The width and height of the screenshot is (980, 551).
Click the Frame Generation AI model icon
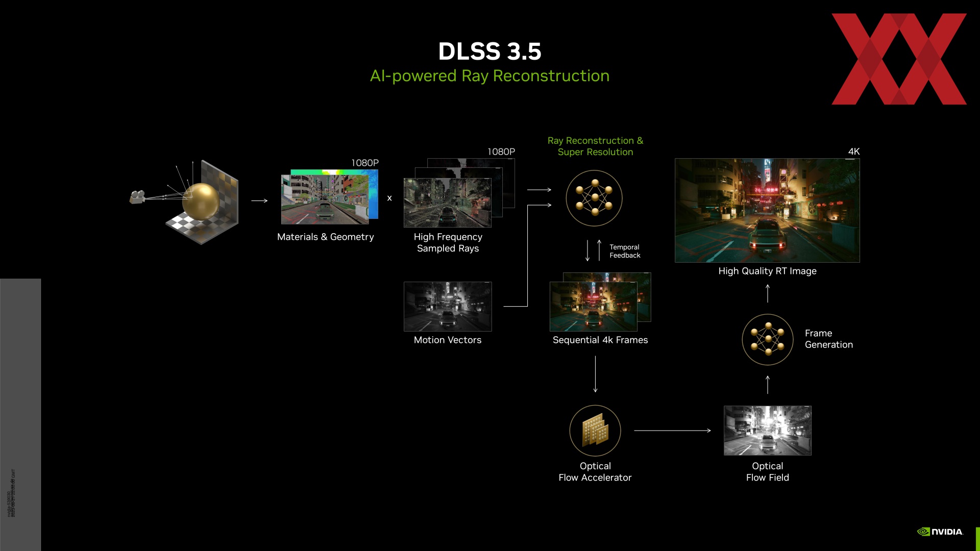(766, 338)
